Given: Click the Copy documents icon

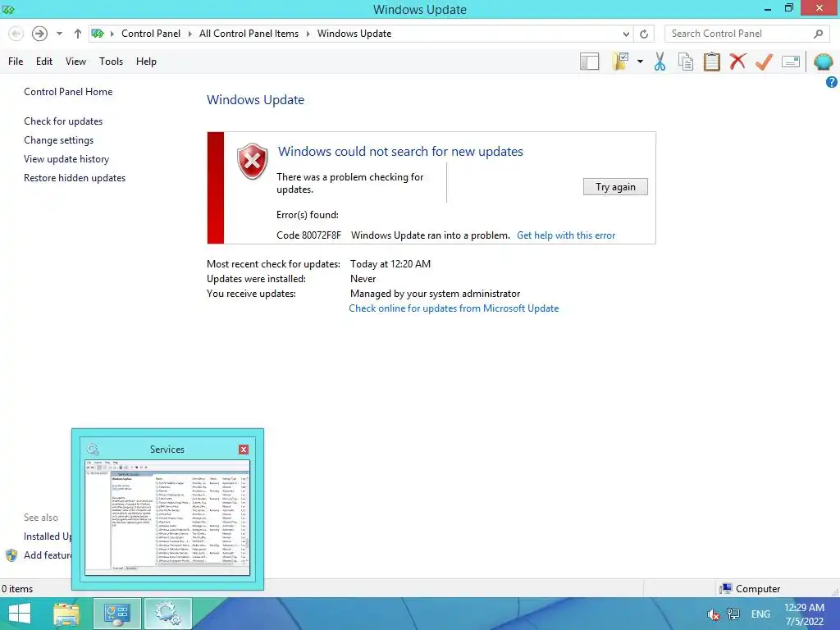Looking at the screenshot, I should tap(685, 62).
